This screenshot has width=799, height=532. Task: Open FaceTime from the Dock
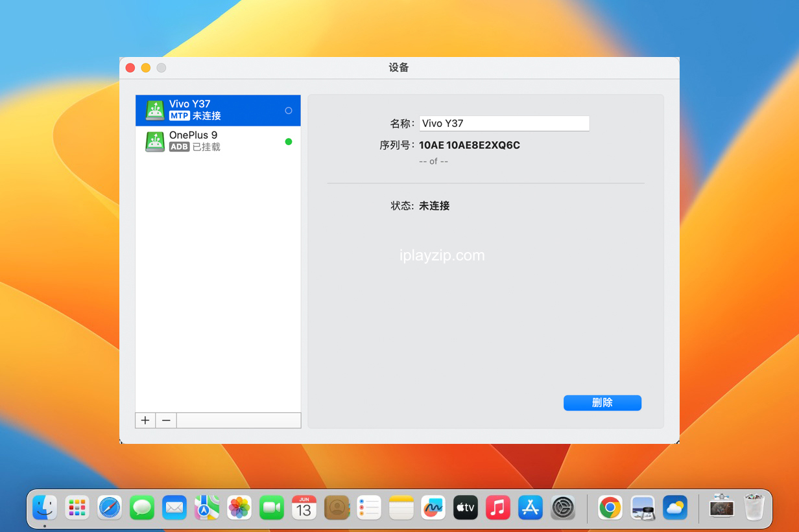pos(272,507)
